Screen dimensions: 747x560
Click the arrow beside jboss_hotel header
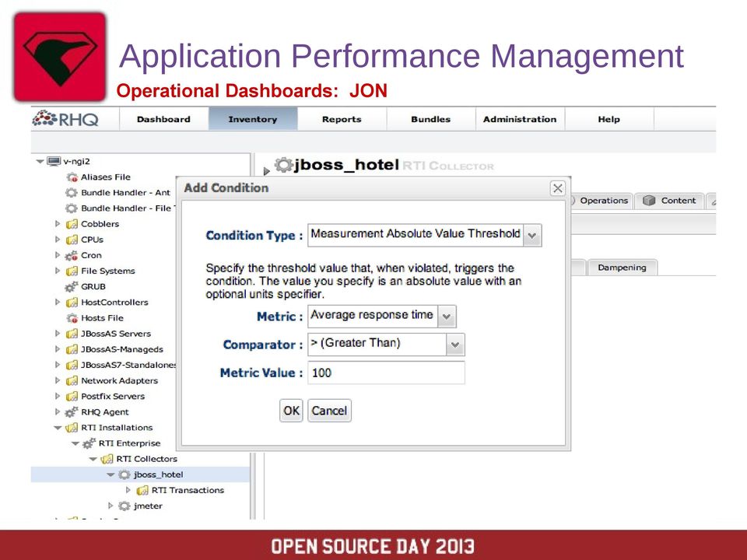click(x=266, y=171)
